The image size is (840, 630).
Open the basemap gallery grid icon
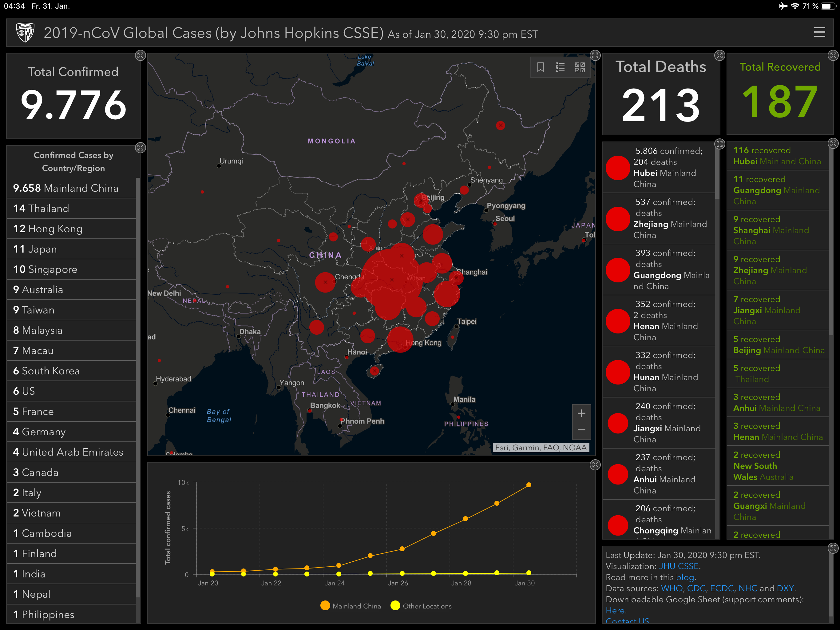pos(580,67)
